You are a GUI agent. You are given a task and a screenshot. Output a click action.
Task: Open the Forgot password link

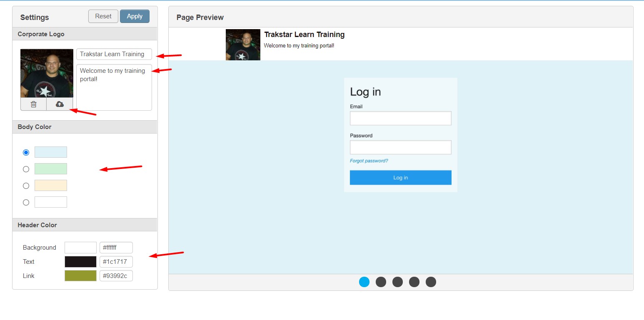[x=369, y=161]
